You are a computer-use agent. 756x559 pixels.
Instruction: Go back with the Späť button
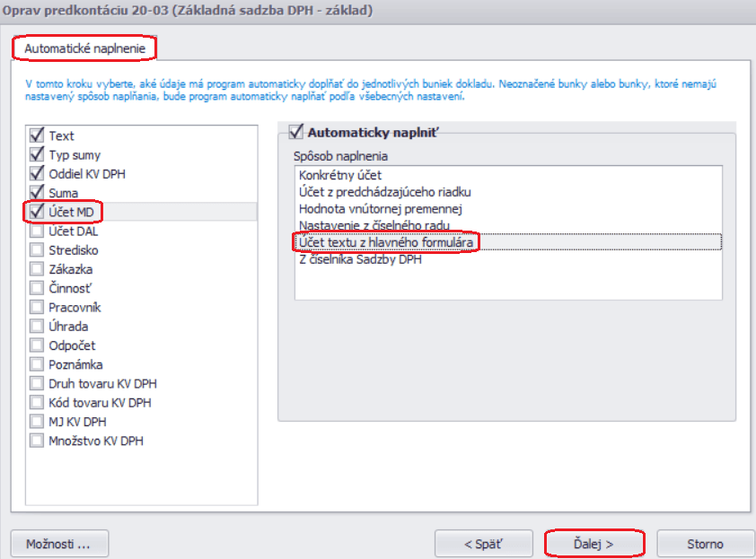(483, 544)
